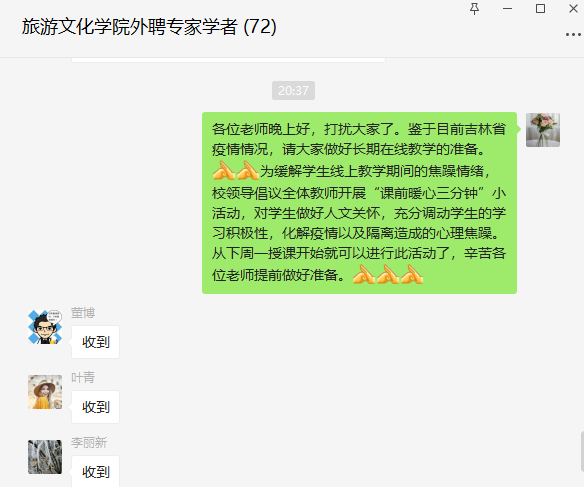This screenshot has width=584, height=487.
Task: Click the group title 旅游文化学院外聘专家学者
Action: tap(130, 27)
